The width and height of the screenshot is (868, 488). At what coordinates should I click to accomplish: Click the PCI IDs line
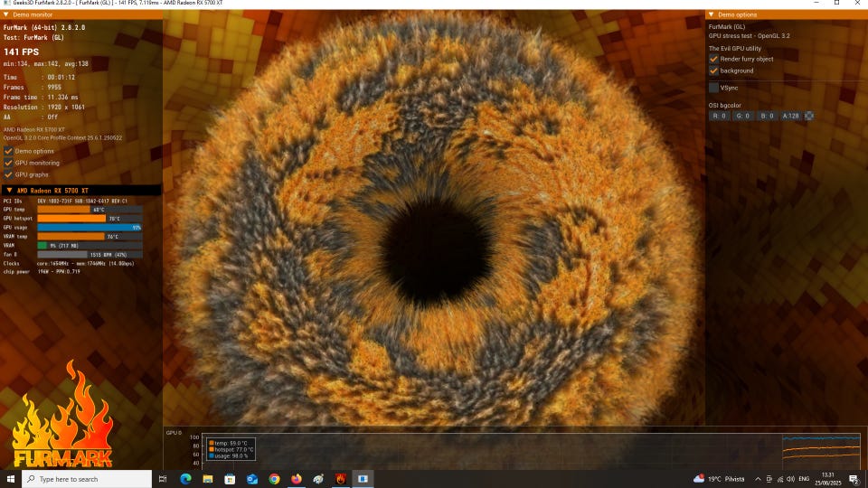pos(65,201)
